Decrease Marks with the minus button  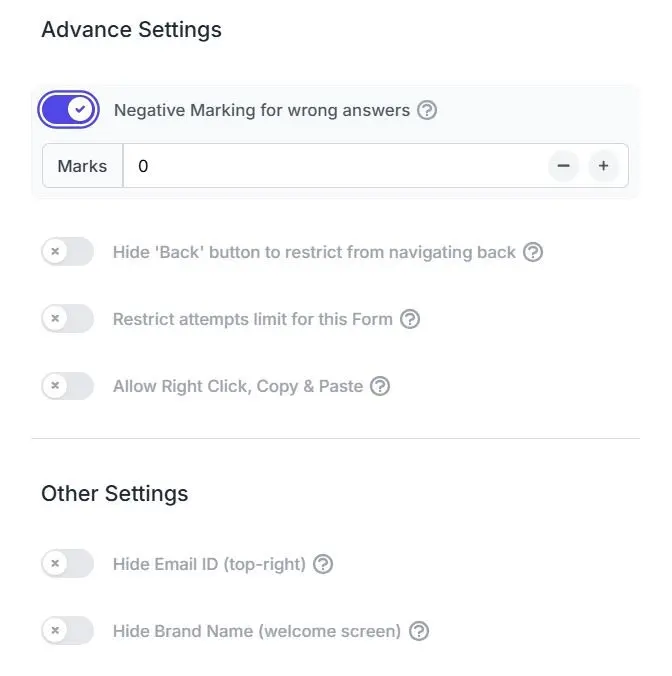point(564,166)
